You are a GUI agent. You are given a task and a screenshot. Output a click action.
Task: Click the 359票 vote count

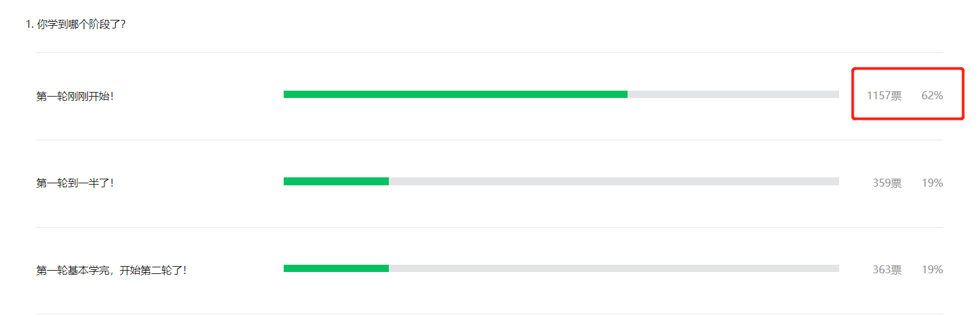(887, 183)
